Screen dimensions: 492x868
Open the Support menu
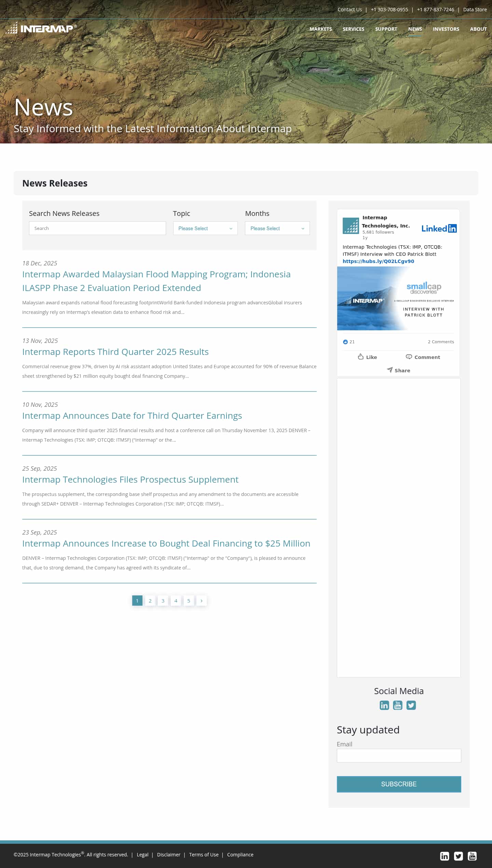(x=386, y=29)
